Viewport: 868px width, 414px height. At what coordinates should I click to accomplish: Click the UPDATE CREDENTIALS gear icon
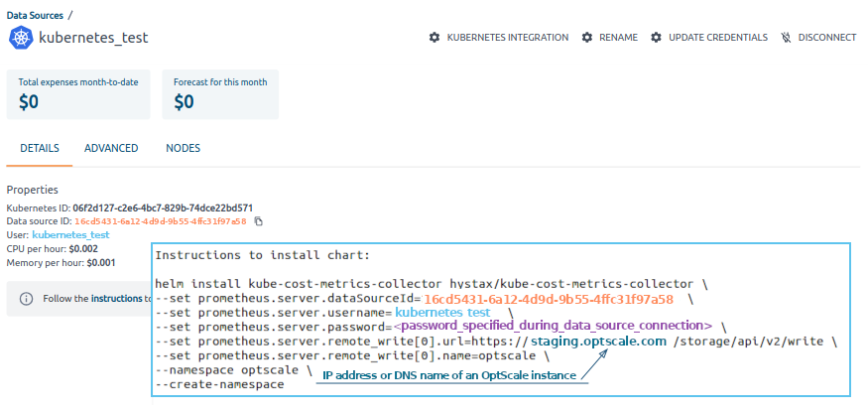[656, 38]
